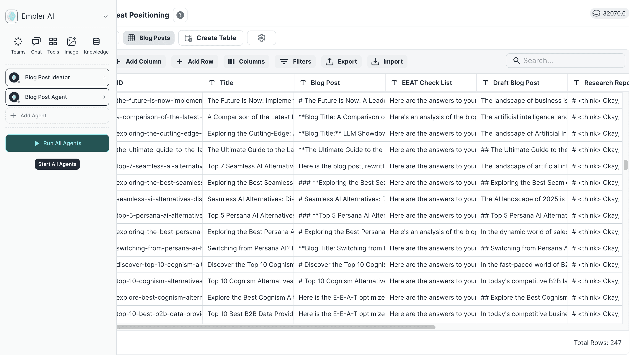Click the credits coin icon
The width and height of the screenshot is (644, 355).
tap(596, 13)
